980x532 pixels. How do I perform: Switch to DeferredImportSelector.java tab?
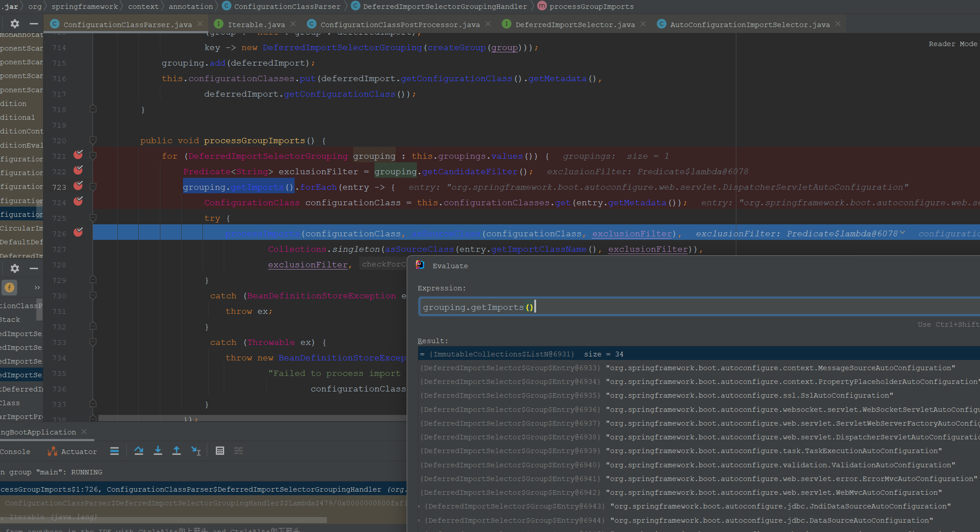tap(575, 24)
